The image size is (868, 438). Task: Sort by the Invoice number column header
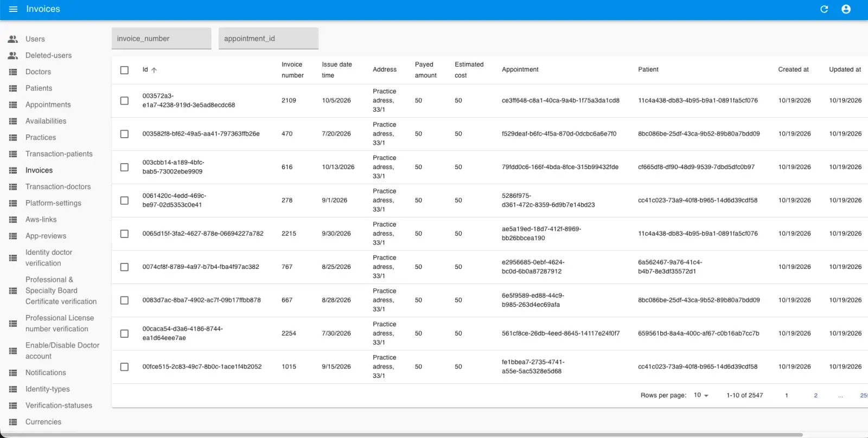[x=292, y=70]
